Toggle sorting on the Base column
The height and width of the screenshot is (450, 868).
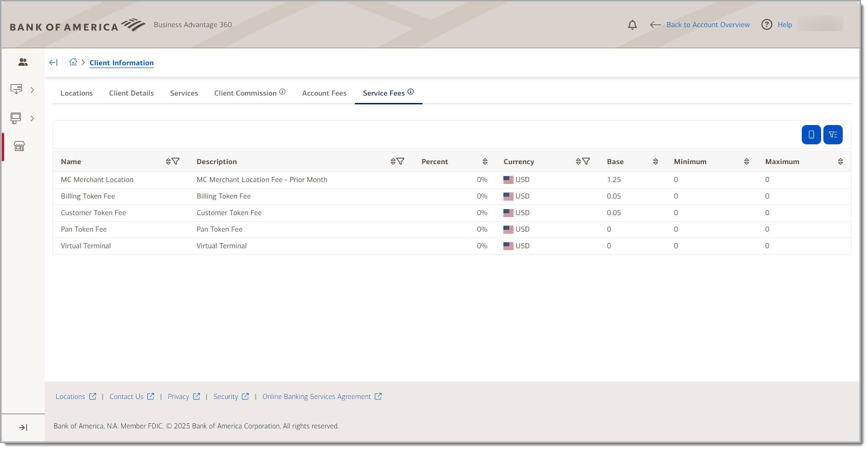pyautogui.click(x=656, y=161)
